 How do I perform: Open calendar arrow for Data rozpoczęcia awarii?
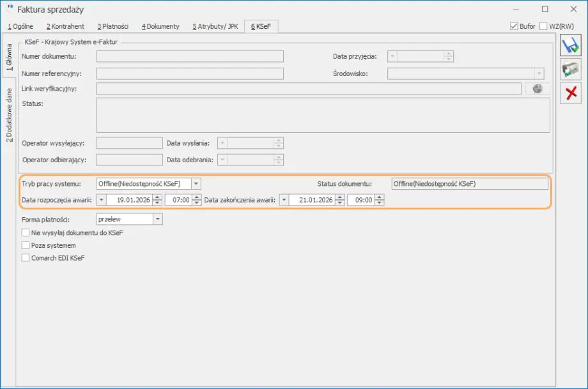tap(102, 200)
